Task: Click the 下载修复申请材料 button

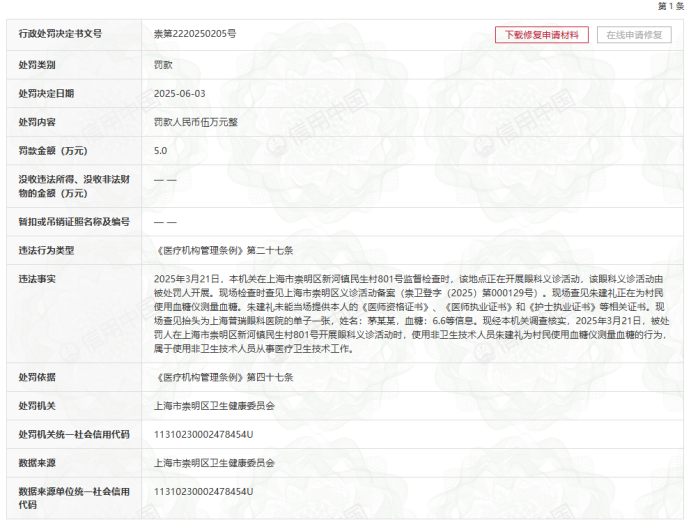Action: 542,35
